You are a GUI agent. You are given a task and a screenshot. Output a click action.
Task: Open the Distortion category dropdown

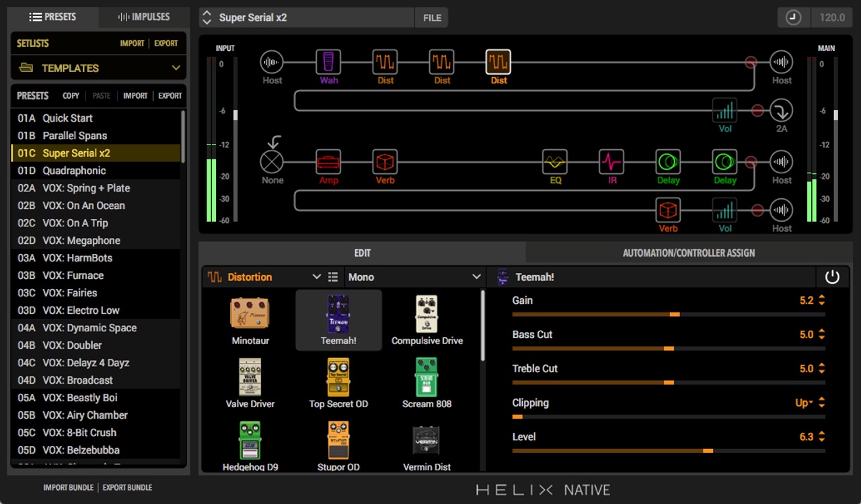tap(316, 276)
